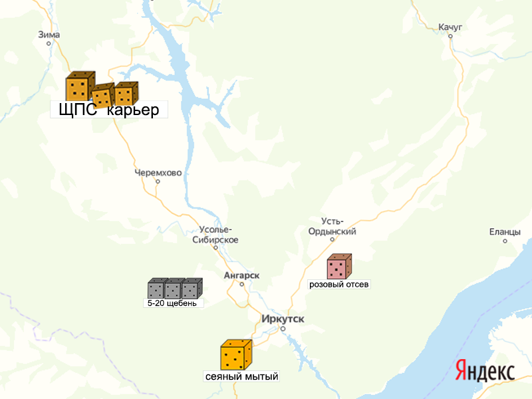The height and width of the screenshot is (399, 532).
Task: Select the Черемхово town marker
Action: pyautogui.click(x=158, y=182)
